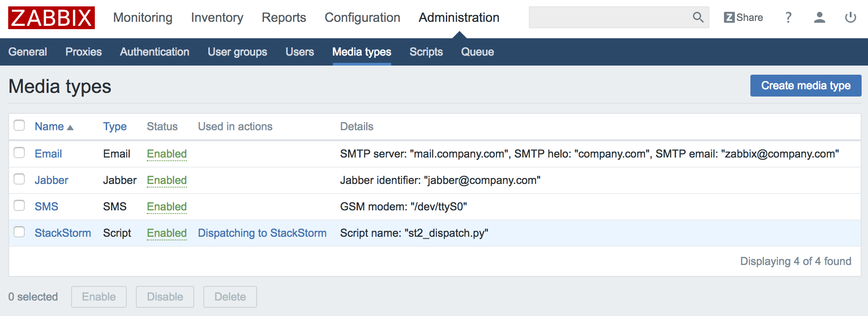Viewport: 868px width, 316px height.
Task: Switch to the User groups tab
Action: (238, 52)
